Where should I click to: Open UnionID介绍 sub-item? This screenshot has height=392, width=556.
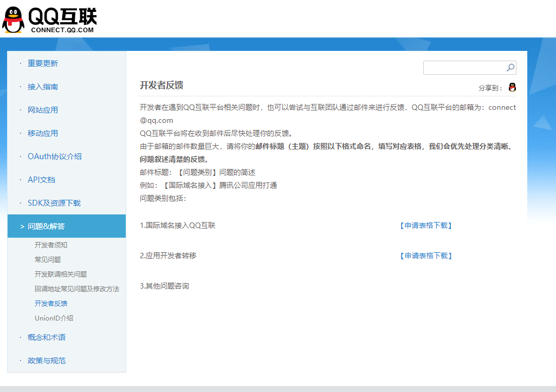[x=54, y=318]
